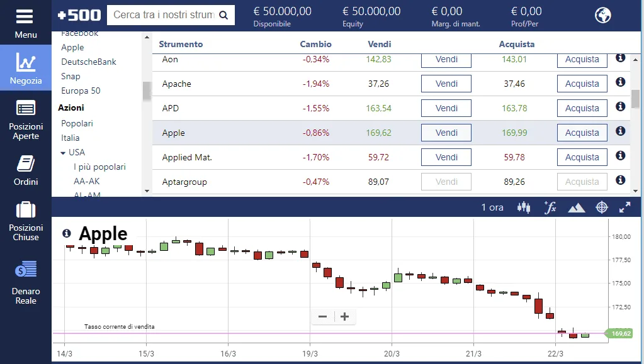644x364 pixels.
Task: Select Italia under Azioni
Action: 71,138
